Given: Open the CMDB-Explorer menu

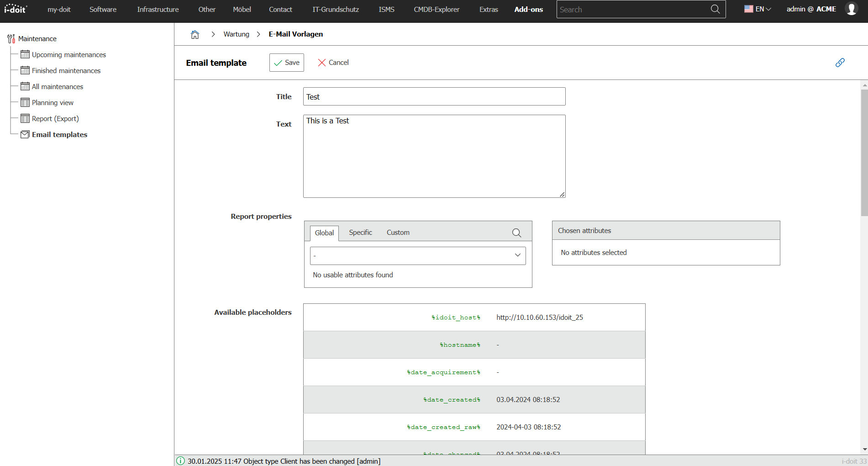Looking at the screenshot, I should (437, 9).
